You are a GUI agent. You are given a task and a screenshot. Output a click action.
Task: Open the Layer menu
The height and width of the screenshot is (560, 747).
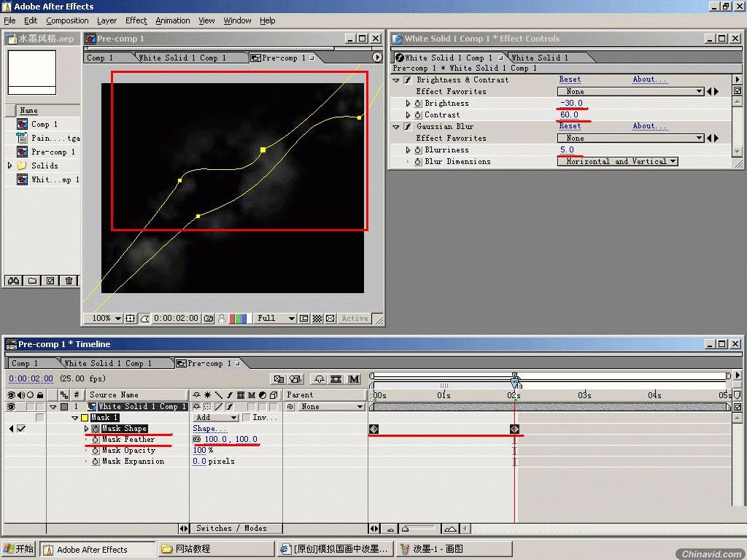(x=107, y=20)
